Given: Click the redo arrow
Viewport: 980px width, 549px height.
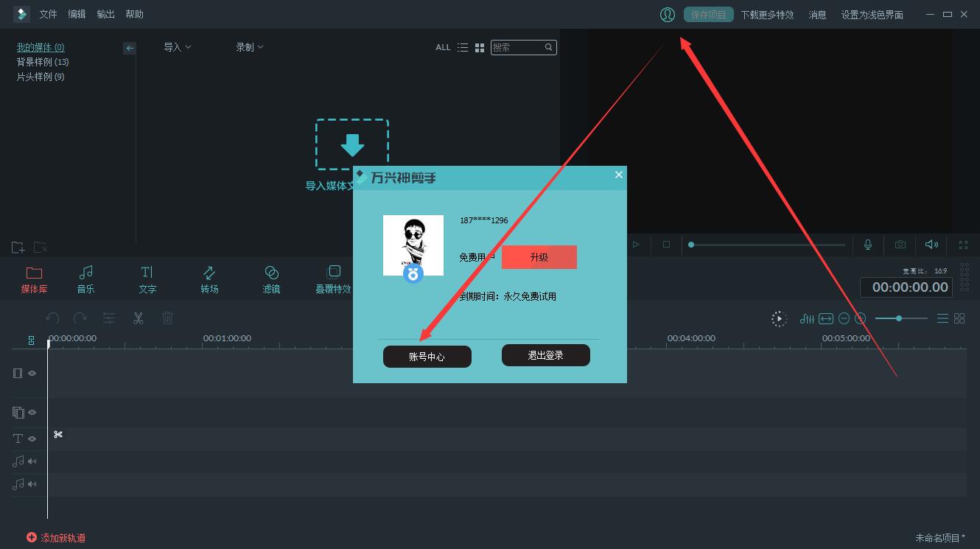Looking at the screenshot, I should [x=80, y=318].
